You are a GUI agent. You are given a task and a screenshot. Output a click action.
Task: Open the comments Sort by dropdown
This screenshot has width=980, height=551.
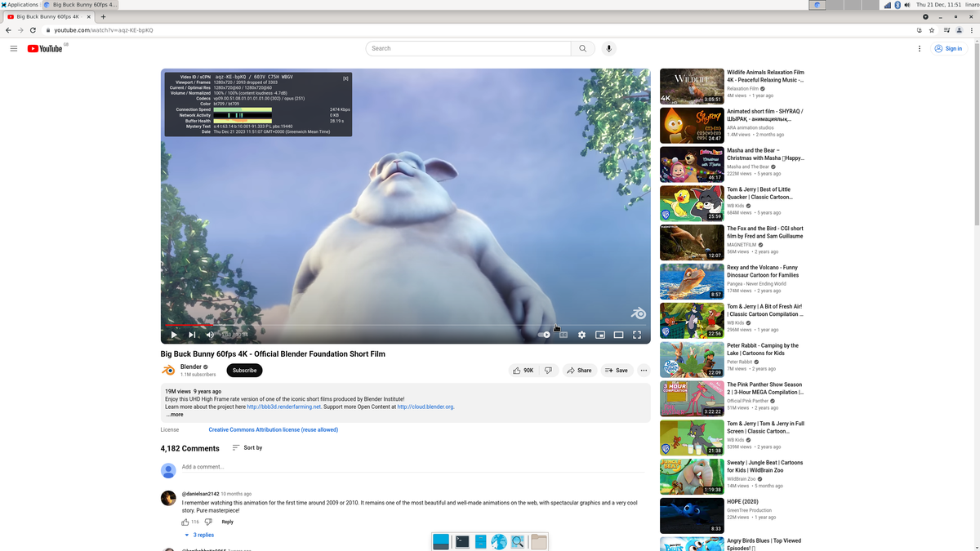coord(247,447)
